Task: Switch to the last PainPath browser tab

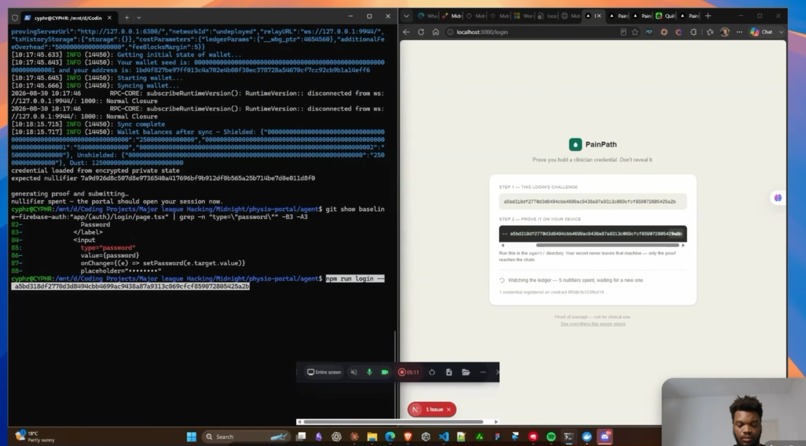Action: tap(689, 16)
